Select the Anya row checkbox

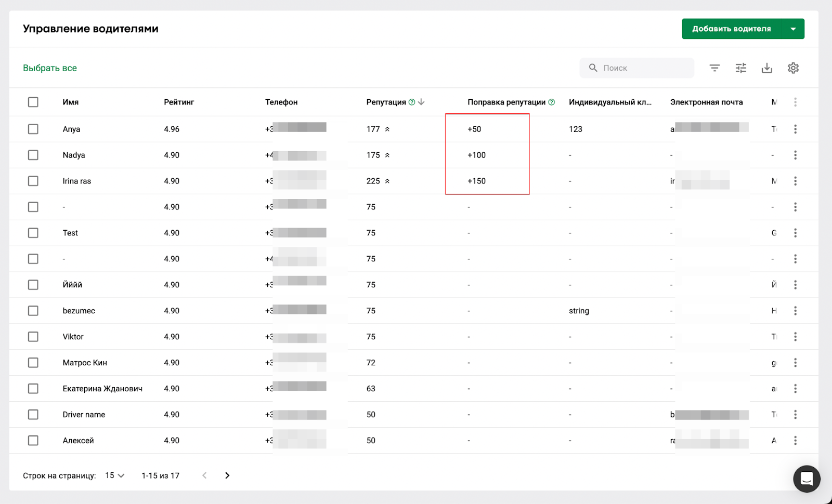(x=33, y=129)
